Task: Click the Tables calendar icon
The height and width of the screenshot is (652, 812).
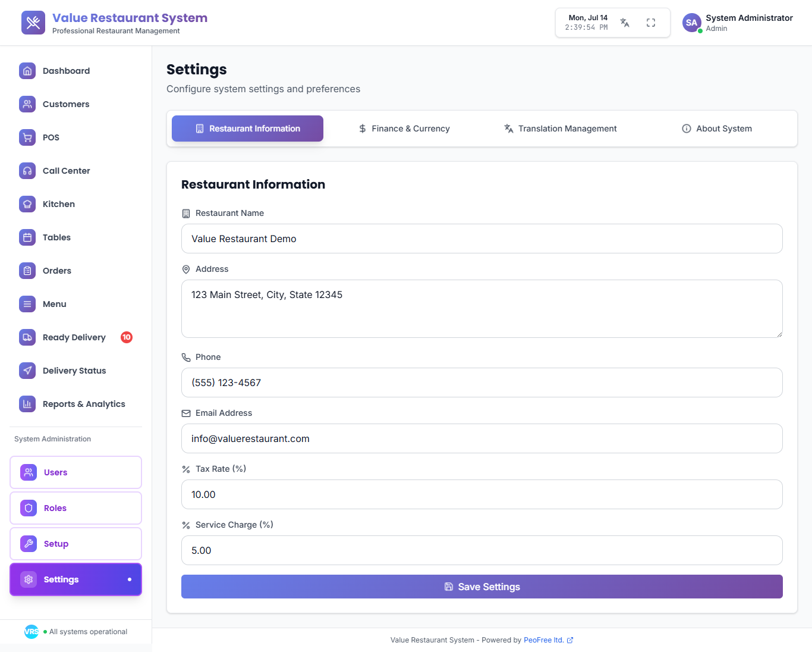Action: pos(27,237)
